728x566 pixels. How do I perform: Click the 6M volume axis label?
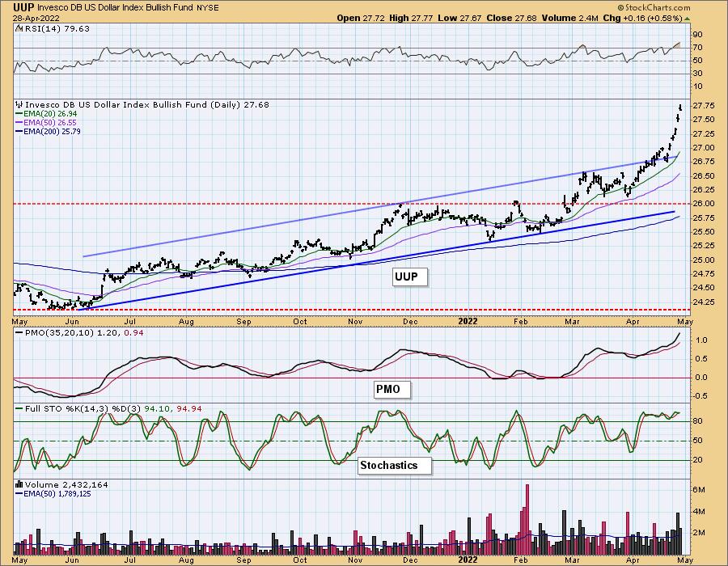click(x=699, y=490)
